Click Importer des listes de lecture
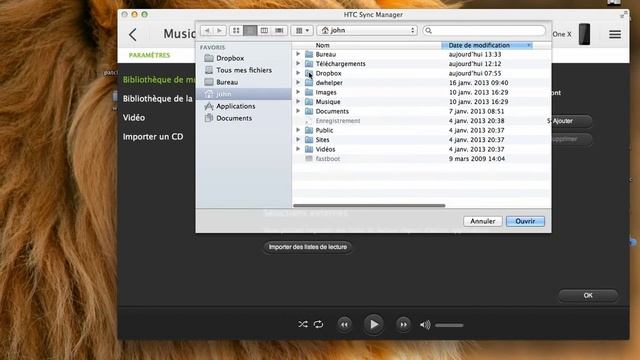The image size is (640, 360). [x=308, y=247]
